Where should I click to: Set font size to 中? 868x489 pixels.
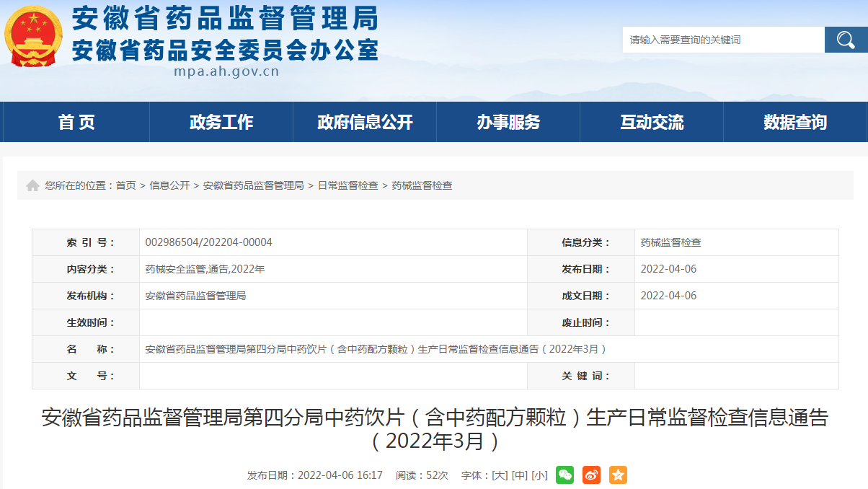pos(519,475)
